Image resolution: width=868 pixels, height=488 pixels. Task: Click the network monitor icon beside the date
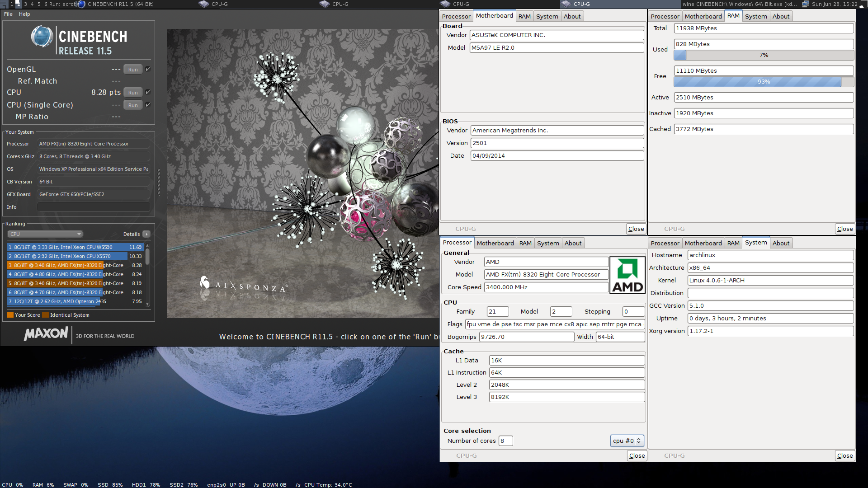[x=806, y=4]
